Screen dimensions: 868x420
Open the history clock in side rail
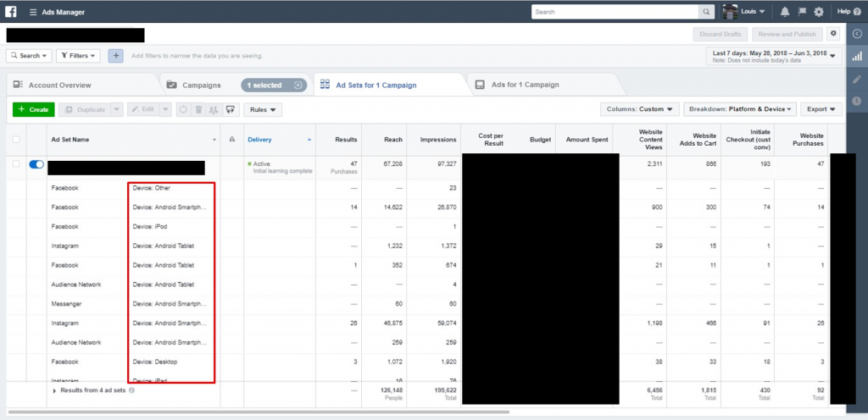857,101
